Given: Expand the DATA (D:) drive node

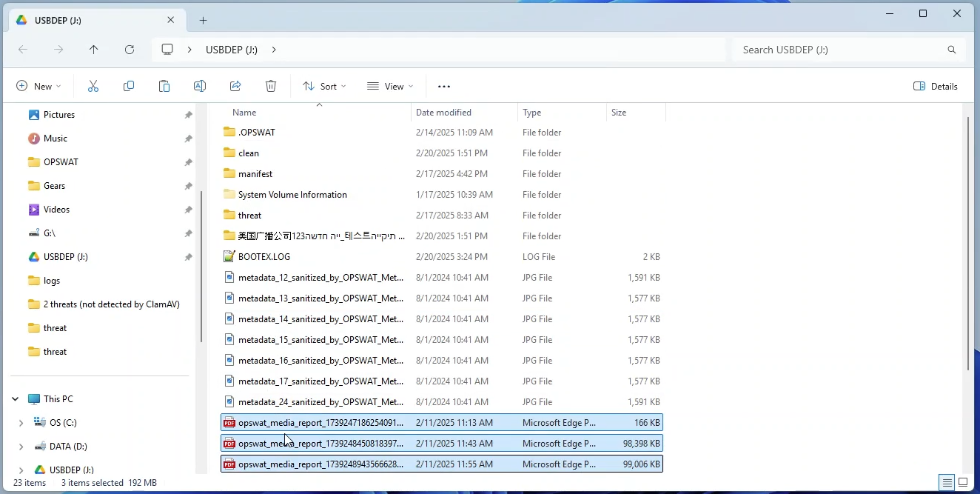Looking at the screenshot, I should (x=21, y=447).
